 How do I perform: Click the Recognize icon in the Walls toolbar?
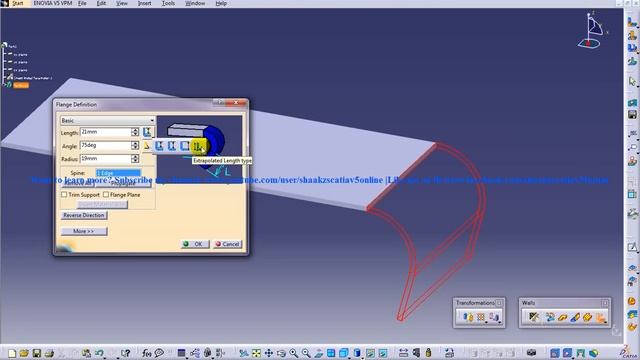point(550,317)
